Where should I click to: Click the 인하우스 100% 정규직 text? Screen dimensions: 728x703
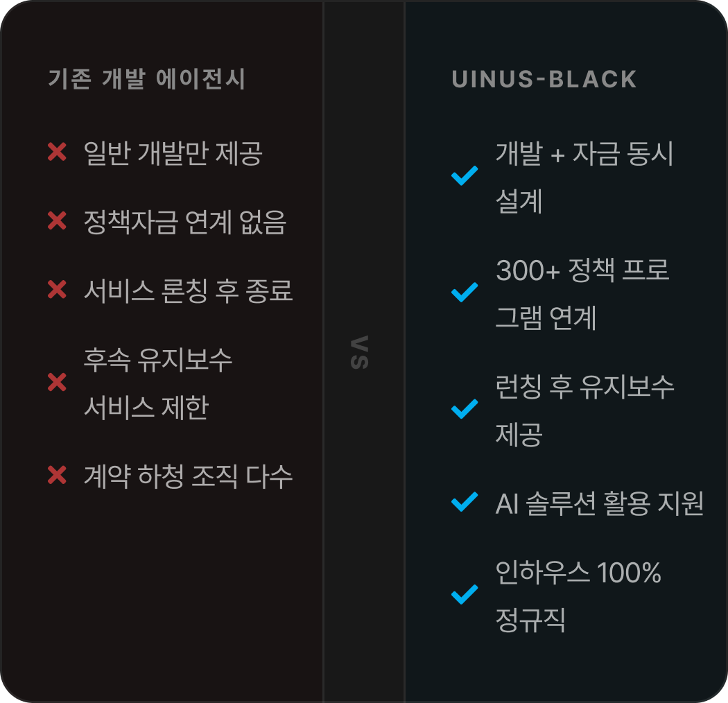(578, 596)
